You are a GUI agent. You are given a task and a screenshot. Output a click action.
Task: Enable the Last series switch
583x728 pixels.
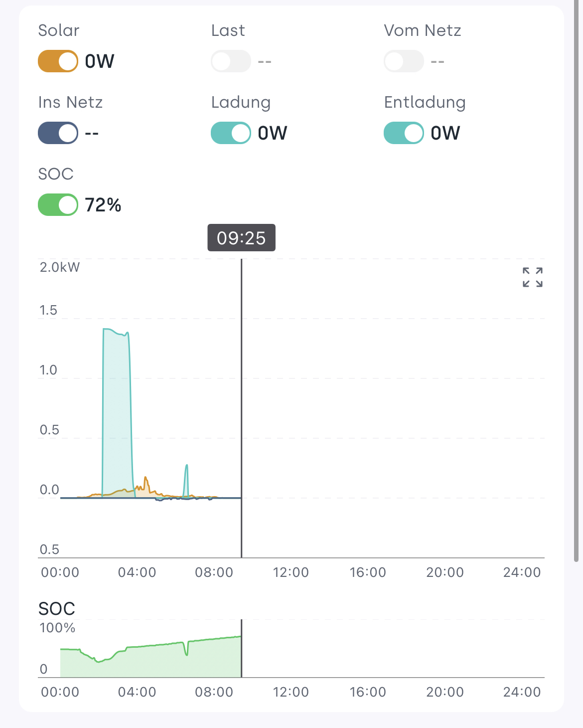[x=231, y=61]
